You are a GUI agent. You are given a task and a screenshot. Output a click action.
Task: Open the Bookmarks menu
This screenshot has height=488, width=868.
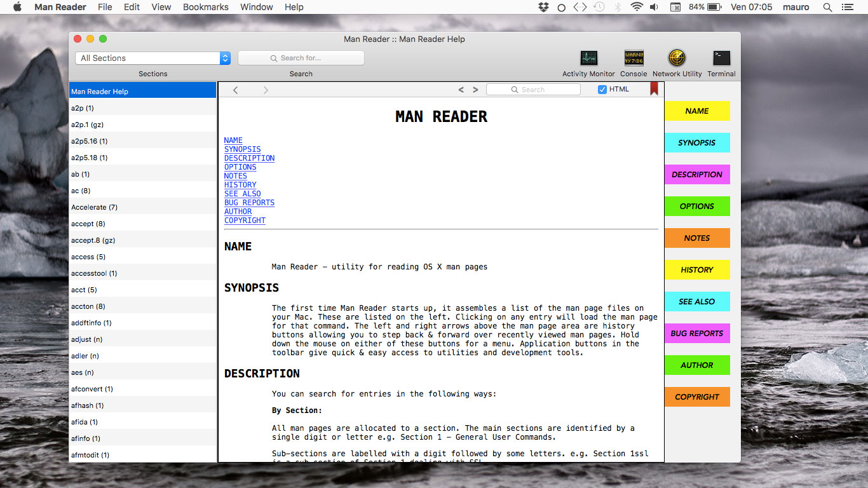205,7
